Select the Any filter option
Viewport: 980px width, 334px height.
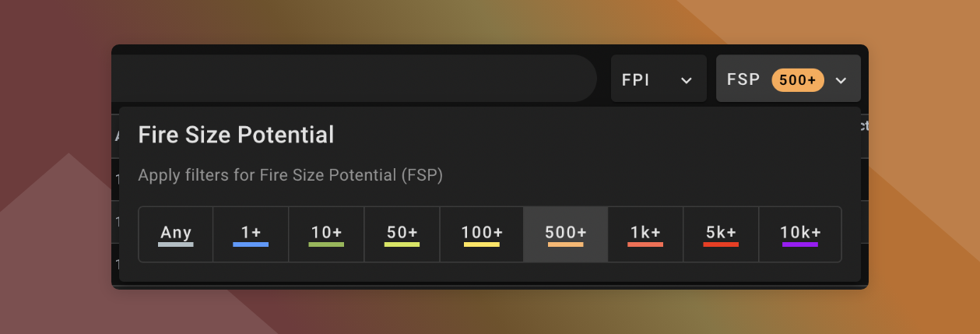pyautogui.click(x=176, y=234)
